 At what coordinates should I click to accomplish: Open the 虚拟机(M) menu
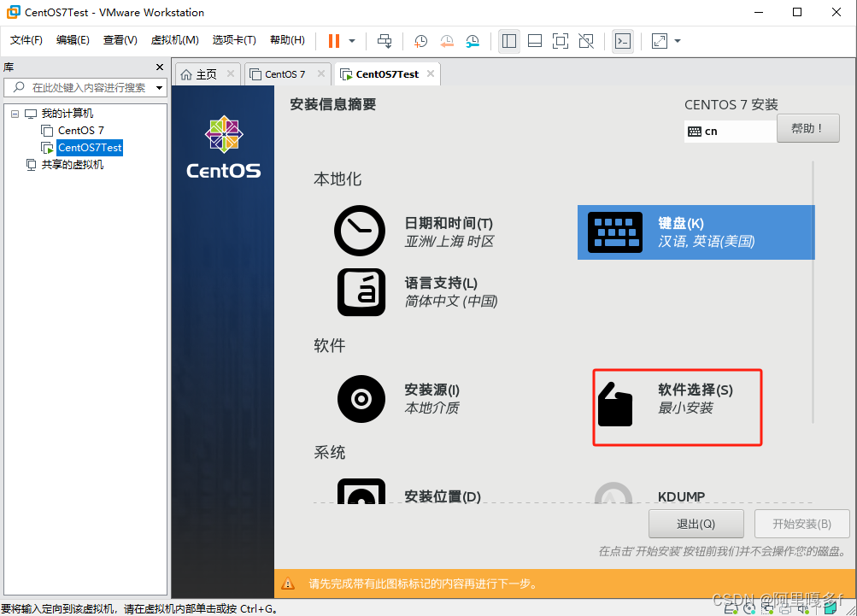tap(173, 39)
